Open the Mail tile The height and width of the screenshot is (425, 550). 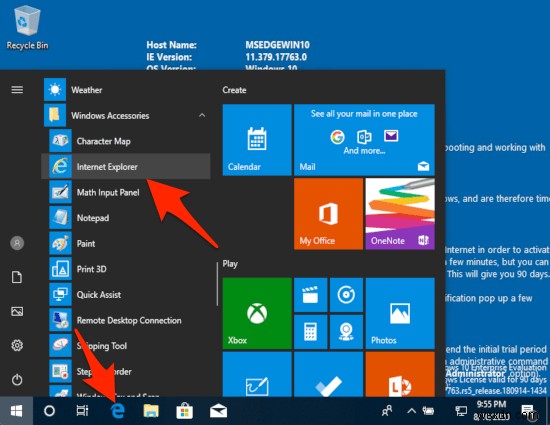click(364, 140)
